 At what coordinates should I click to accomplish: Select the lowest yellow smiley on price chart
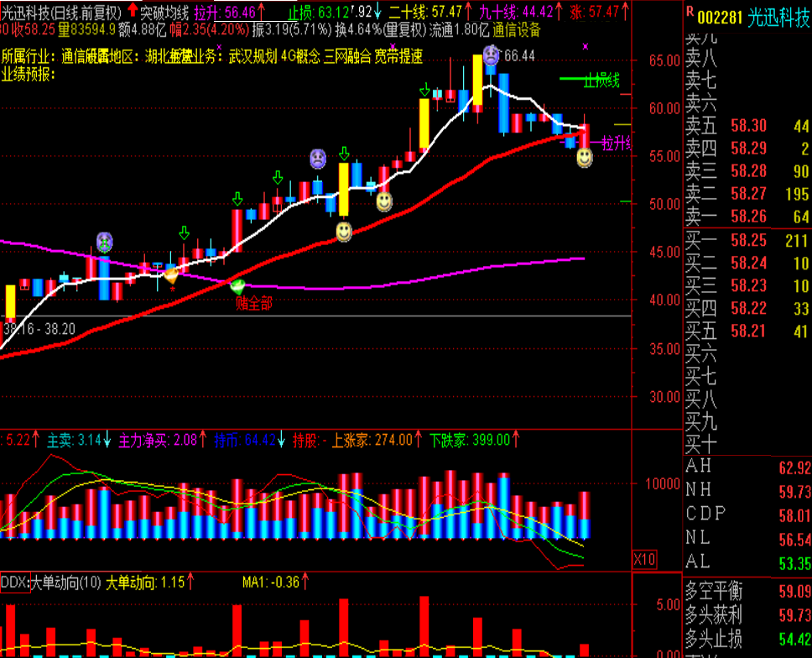(344, 232)
